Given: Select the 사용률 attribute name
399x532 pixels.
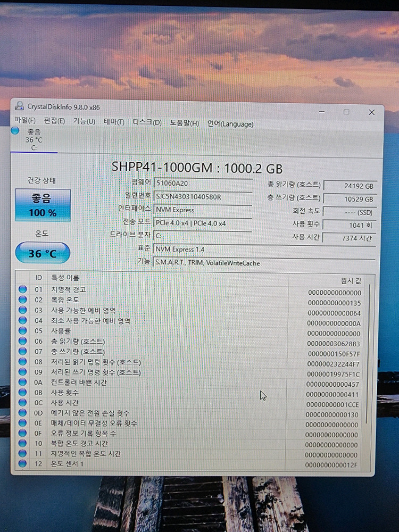Looking at the screenshot, I should point(61,331).
